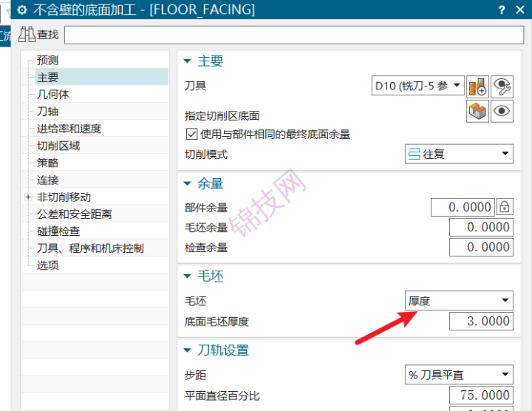Click the 平面直径百分比 value field
Screen dimensions: 532x411
click(x=481, y=395)
